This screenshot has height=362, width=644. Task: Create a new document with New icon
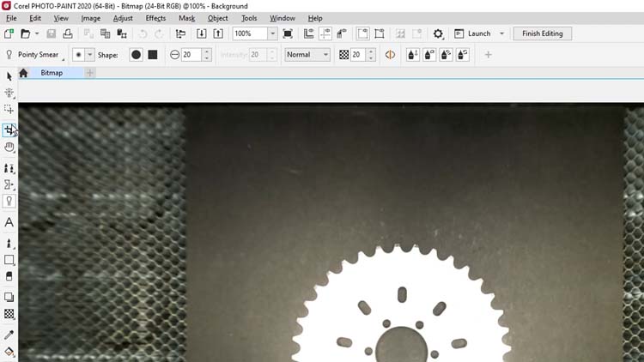(x=9, y=33)
